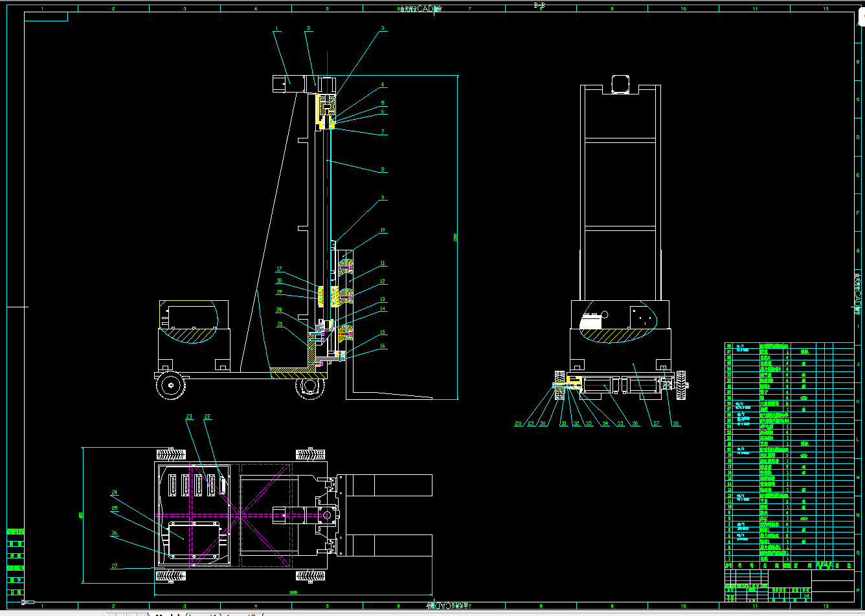
Task: Select the 1800 length dimension text
Action: tap(293, 591)
